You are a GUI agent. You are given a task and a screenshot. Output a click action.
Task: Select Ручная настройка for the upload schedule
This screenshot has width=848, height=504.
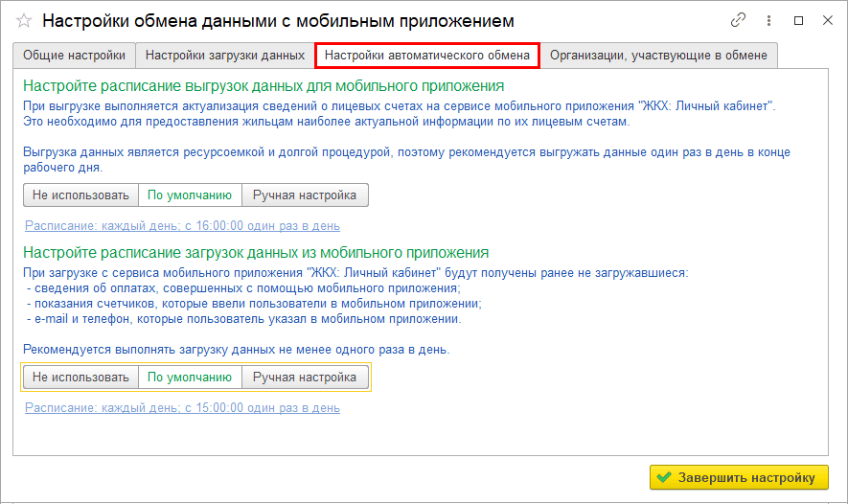(x=304, y=195)
